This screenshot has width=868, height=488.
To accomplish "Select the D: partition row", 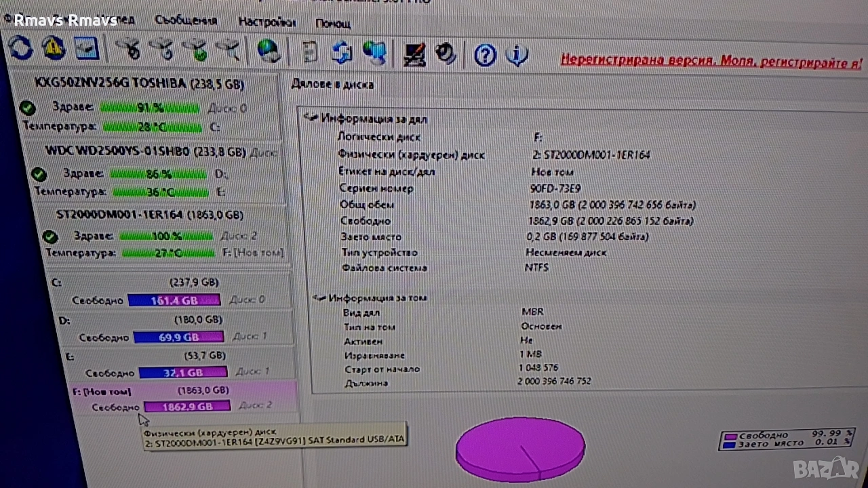I will (175, 329).
